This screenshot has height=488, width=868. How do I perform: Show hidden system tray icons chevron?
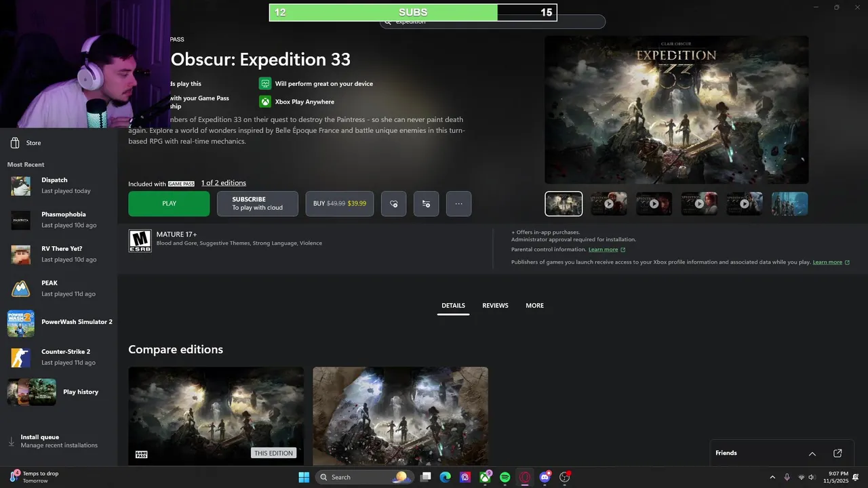click(x=772, y=477)
